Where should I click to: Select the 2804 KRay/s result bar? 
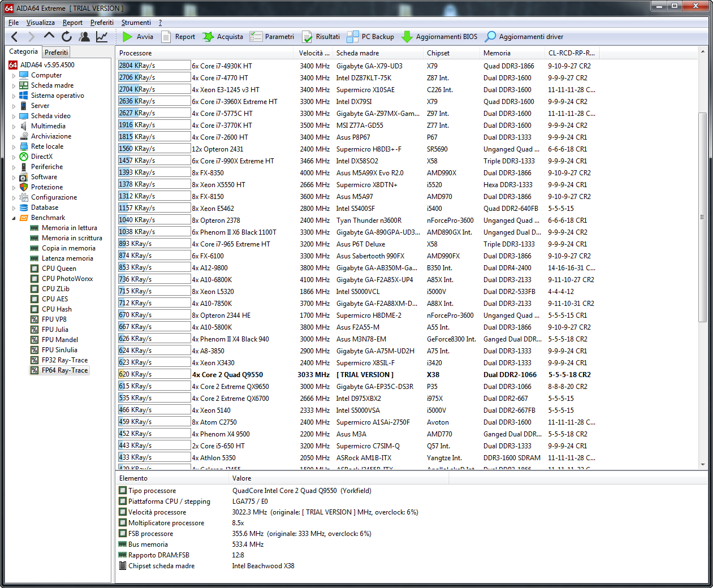pyautogui.click(x=154, y=66)
